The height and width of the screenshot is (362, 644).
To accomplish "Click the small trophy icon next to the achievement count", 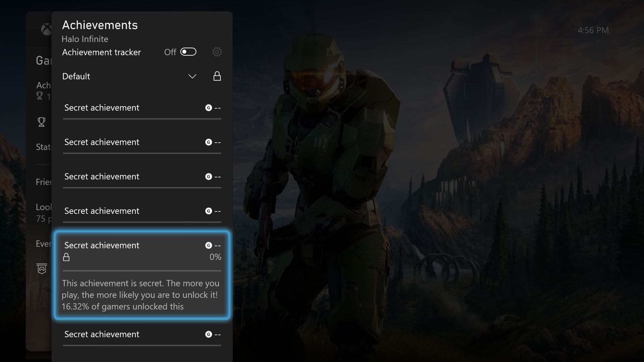I will click(x=39, y=96).
